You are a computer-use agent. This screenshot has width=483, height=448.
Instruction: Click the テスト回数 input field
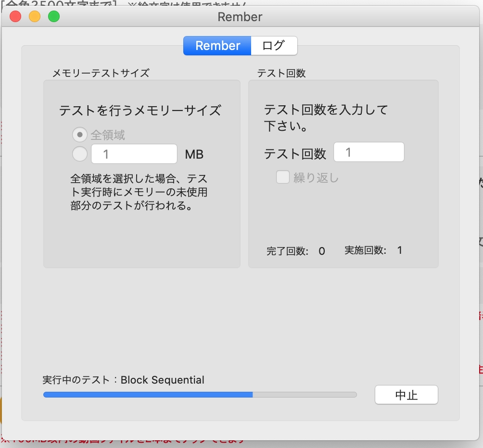pyautogui.click(x=369, y=152)
